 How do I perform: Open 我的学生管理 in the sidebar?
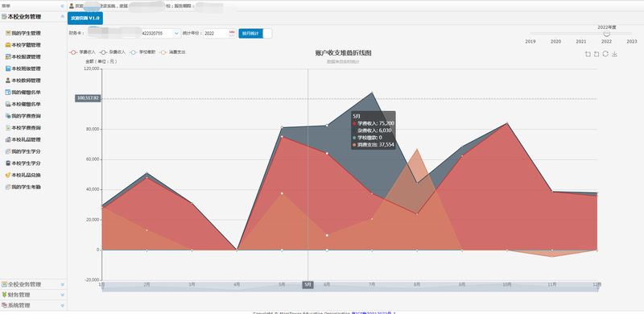(x=23, y=33)
